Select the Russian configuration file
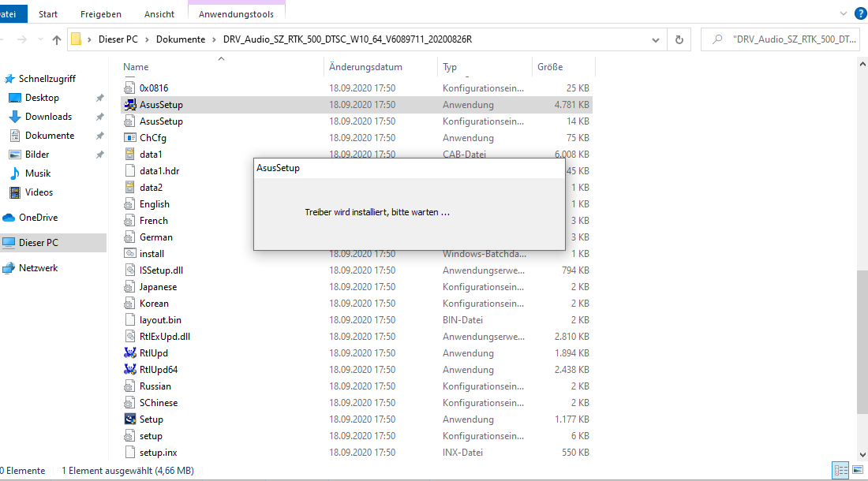This screenshot has width=868, height=481. click(x=155, y=386)
